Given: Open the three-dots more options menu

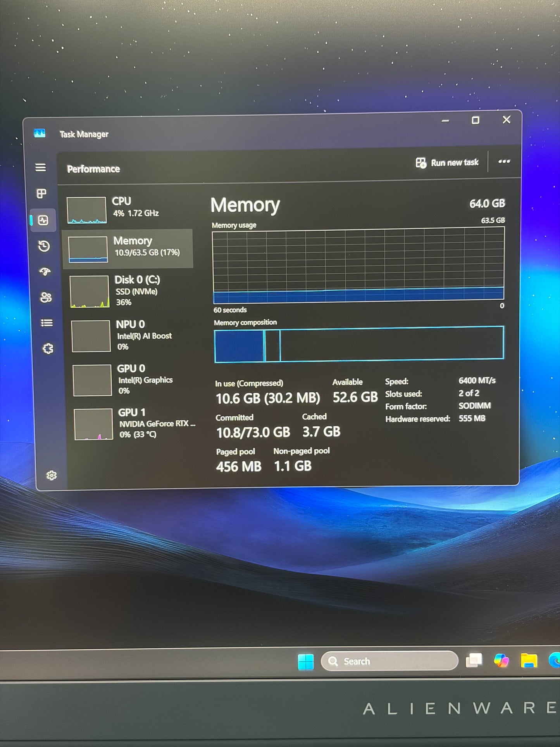Looking at the screenshot, I should [x=504, y=161].
